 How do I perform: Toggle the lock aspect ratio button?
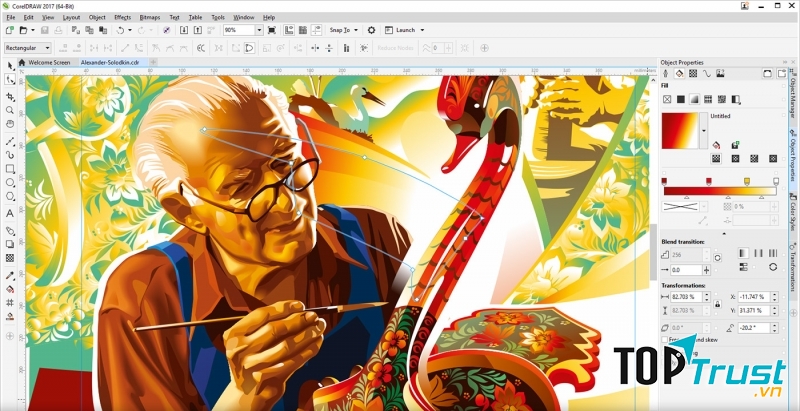[x=718, y=303]
